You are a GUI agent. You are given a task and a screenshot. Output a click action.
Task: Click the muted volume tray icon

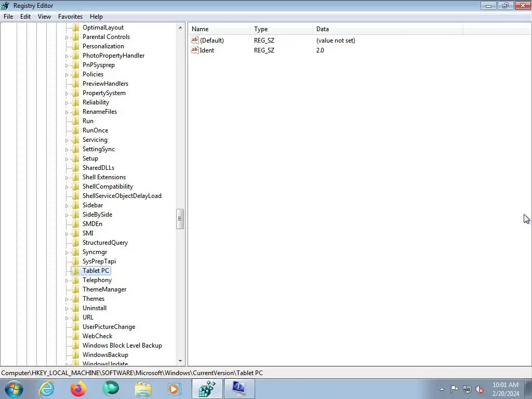point(480,390)
